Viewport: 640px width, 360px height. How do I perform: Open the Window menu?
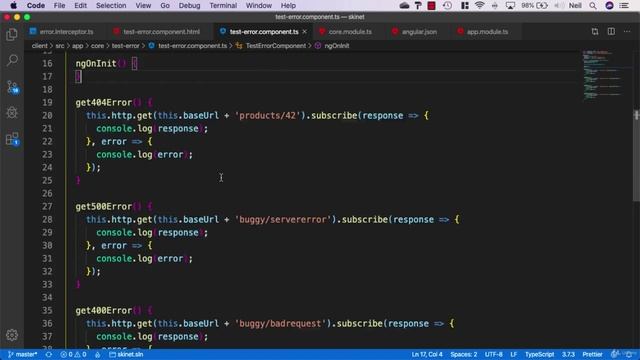click(x=258, y=6)
